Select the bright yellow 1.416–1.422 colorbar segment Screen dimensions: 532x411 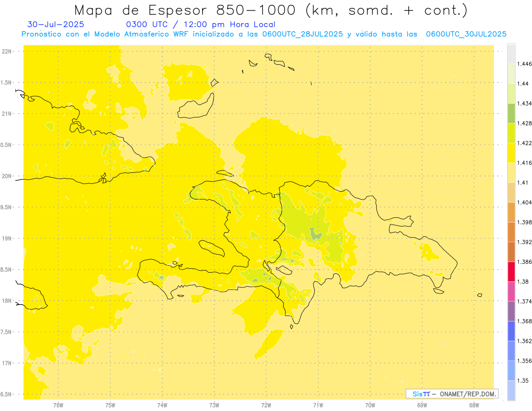(x=511, y=153)
